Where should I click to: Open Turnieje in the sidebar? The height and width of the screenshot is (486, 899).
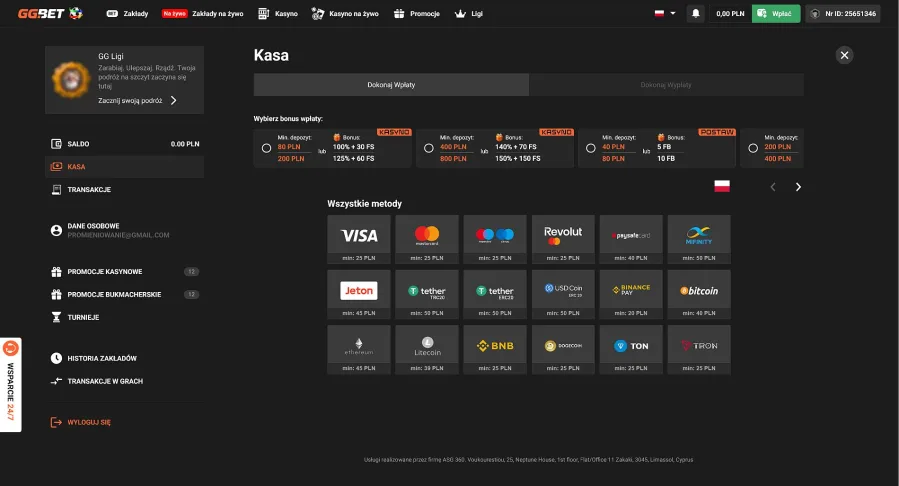tap(124, 318)
